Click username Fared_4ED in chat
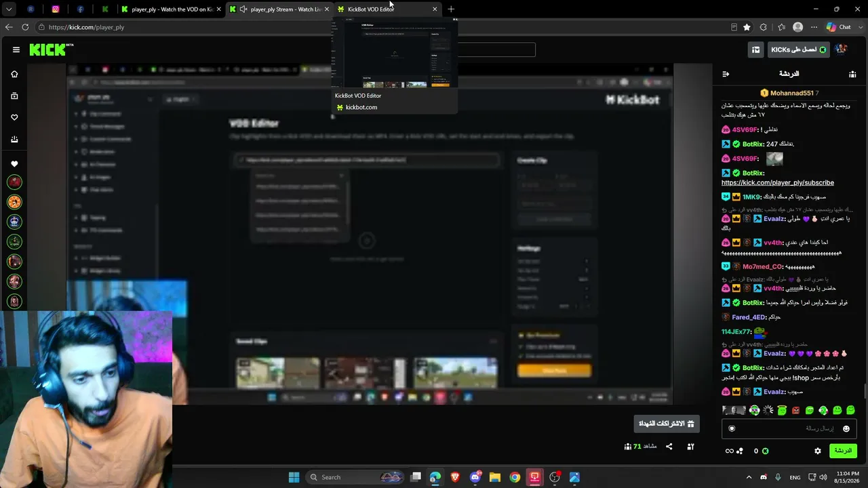This screenshot has width=868, height=488. (747, 317)
